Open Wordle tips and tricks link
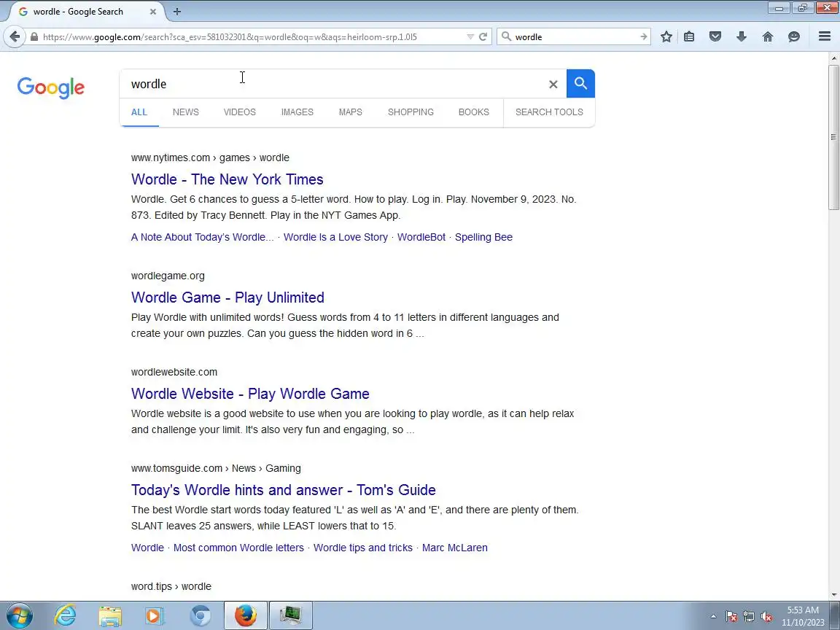Image resolution: width=840 pixels, height=630 pixels. pos(362,548)
